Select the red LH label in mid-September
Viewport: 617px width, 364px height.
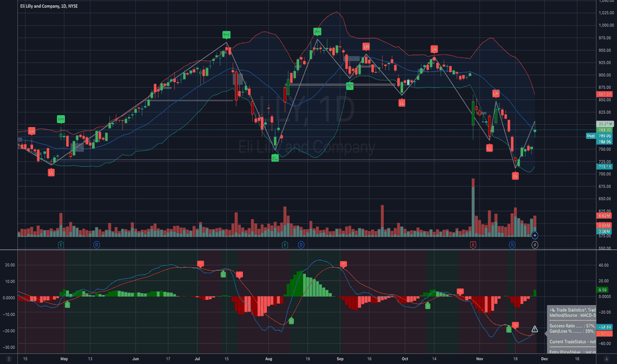[366, 46]
